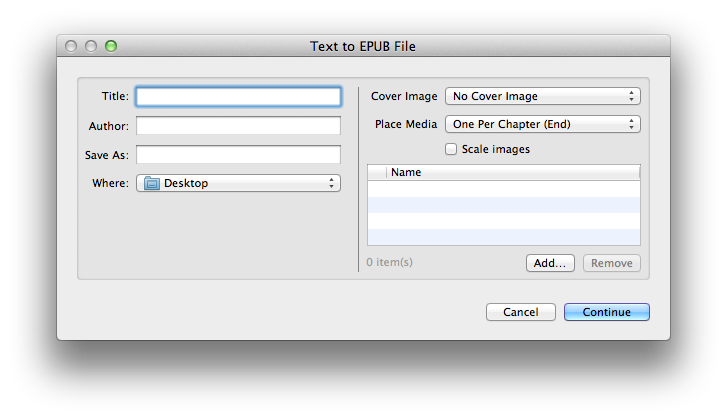727x419 pixels.
Task: Click the yellow minimize window button
Action: [x=91, y=46]
